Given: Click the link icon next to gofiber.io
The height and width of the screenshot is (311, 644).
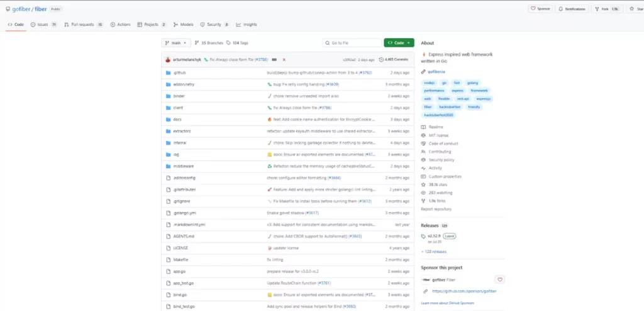Looking at the screenshot, I should (423, 72).
